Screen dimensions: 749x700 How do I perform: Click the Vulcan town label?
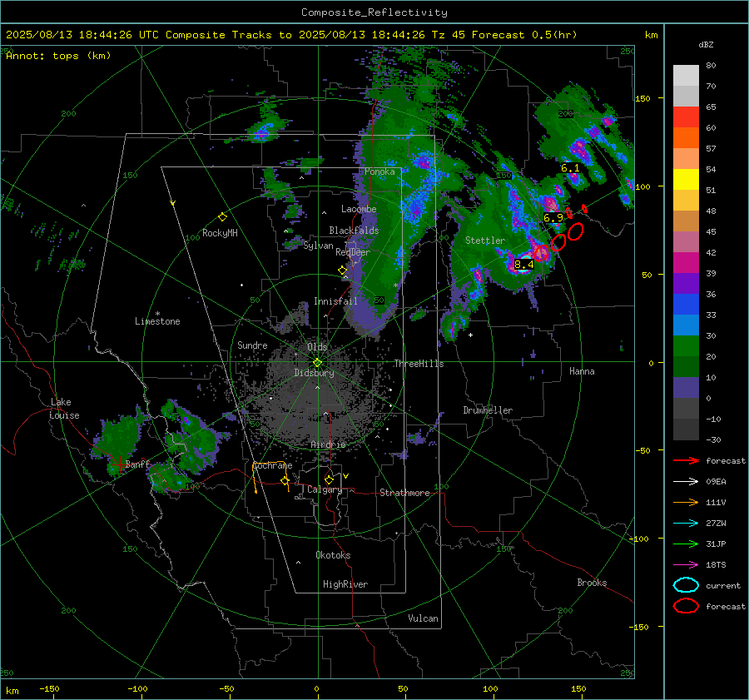(424, 618)
